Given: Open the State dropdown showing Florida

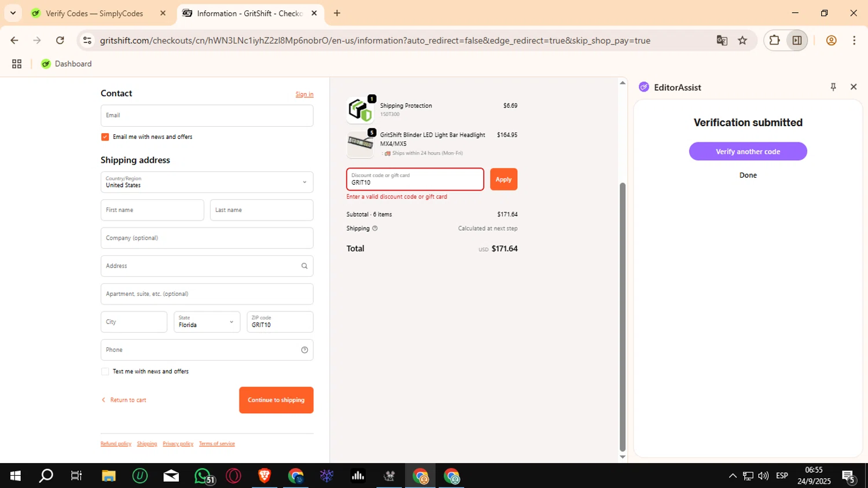Looking at the screenshot, I should click(207, 322).
